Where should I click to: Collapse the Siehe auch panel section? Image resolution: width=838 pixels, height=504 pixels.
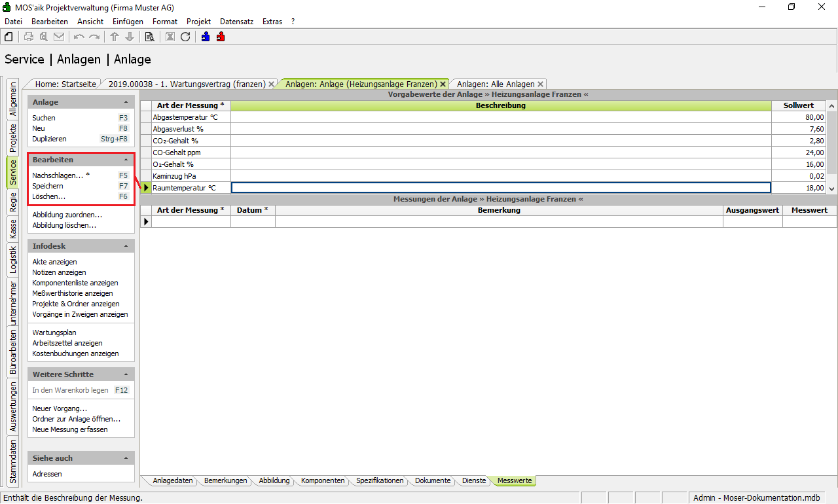click(x=126, y=458)
